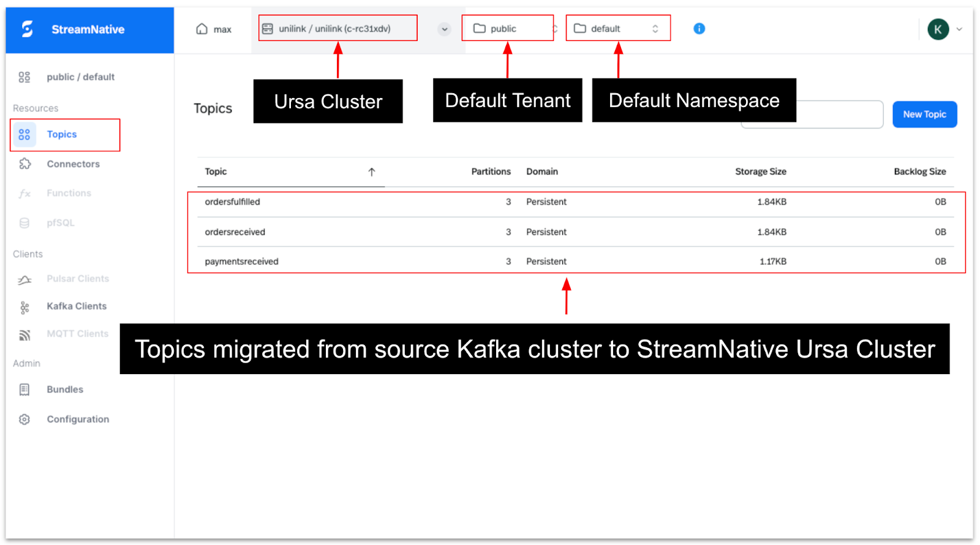Open the unilink cluster selector dropdown

pyautogui.click(x=444, y=29)
